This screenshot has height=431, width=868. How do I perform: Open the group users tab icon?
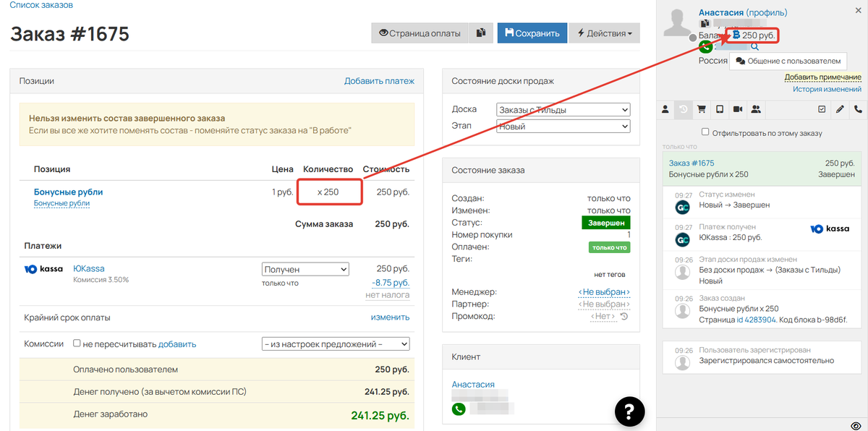(756, 109)
